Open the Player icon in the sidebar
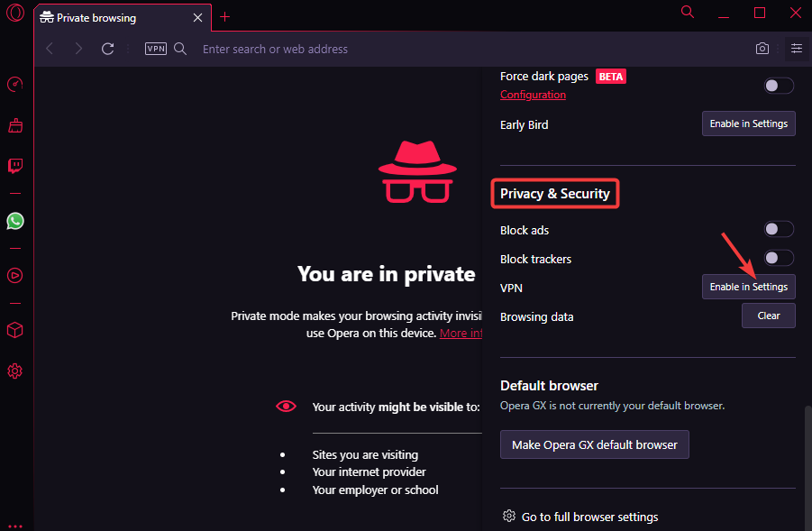This screenshot has height=531, width=812. [14, 276]
